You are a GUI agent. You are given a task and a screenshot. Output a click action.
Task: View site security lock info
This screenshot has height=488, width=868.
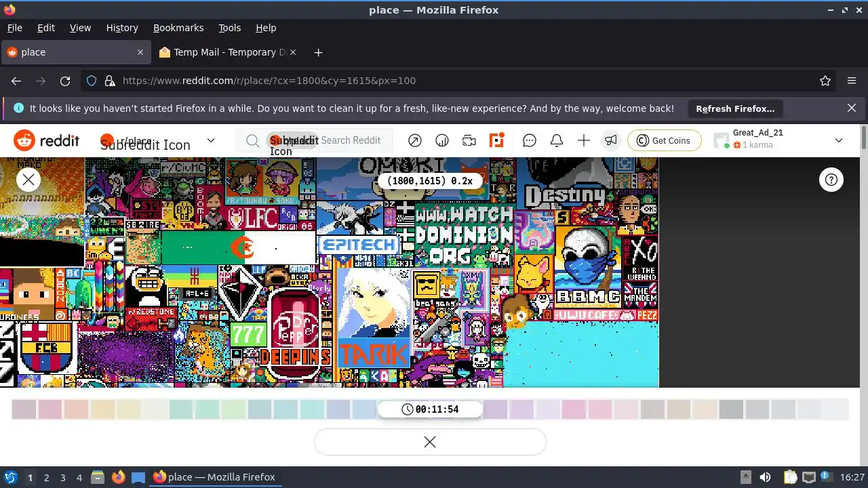coord(110,81)
